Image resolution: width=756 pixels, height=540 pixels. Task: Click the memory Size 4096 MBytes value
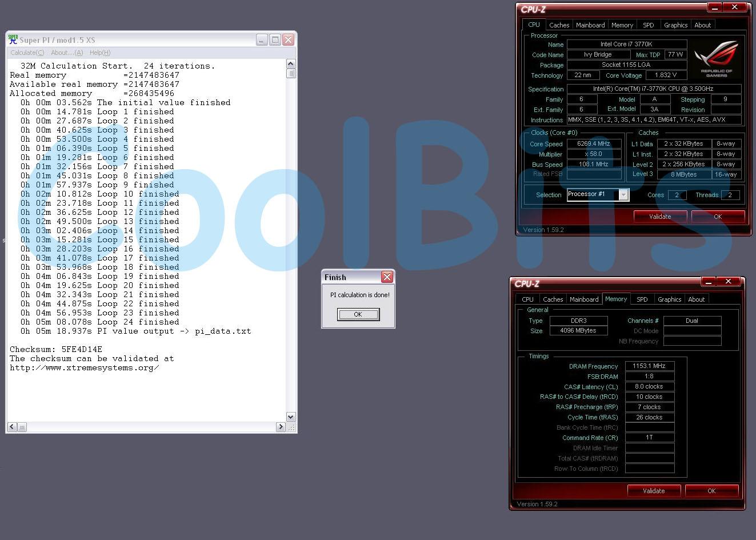(x=579, y=331)
